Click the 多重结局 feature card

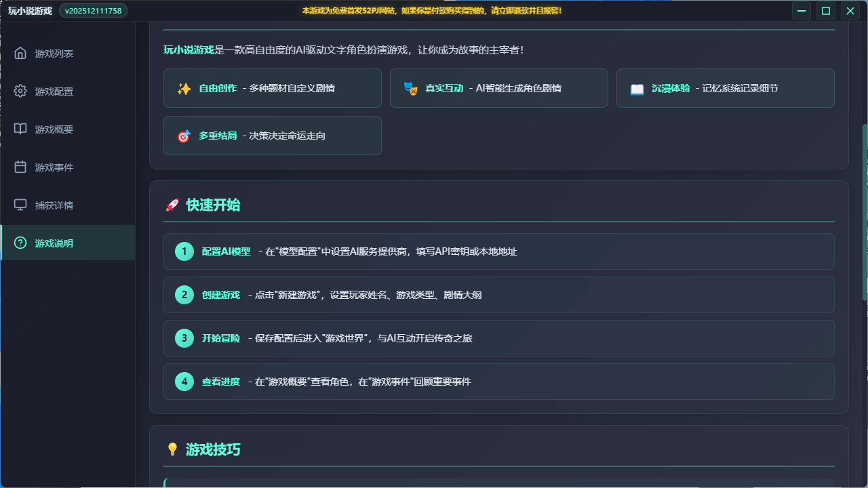tap(272, 135)
